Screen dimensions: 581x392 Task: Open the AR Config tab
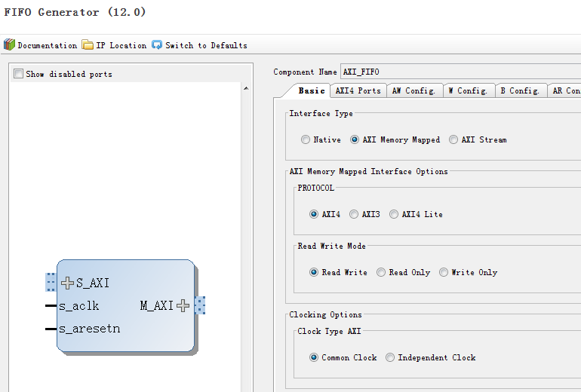coord(564,90)
